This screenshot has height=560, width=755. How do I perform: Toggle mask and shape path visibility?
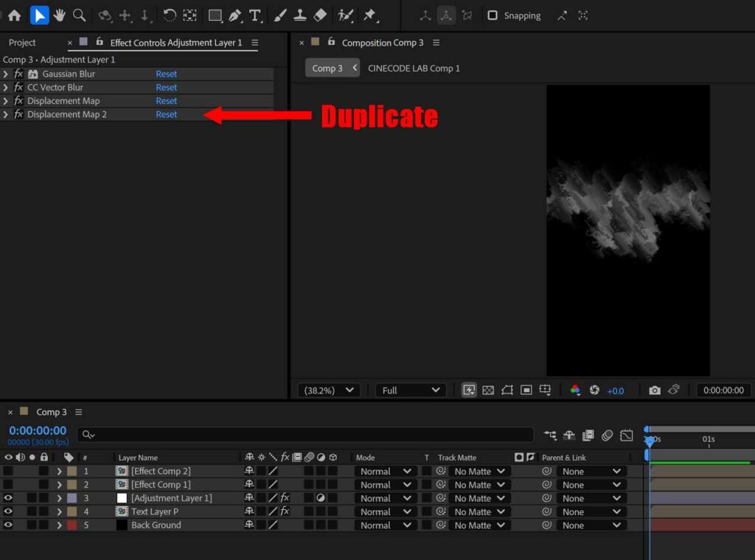[x=507, y=391]
